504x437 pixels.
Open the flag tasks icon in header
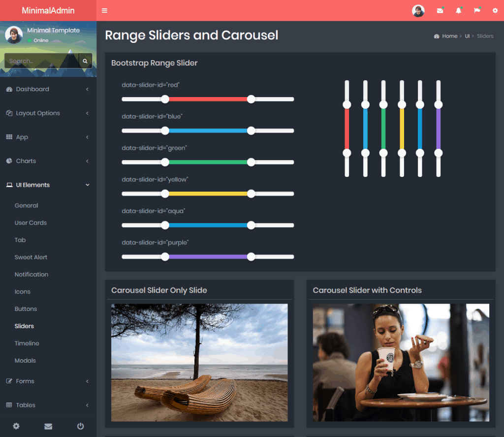(x=477, y=11)
